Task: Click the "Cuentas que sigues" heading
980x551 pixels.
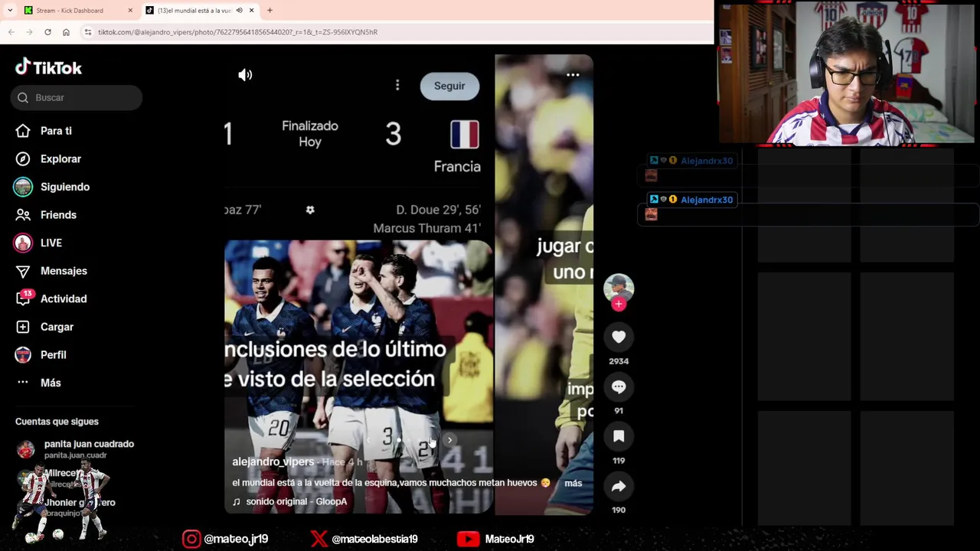Action: coord(57,422)
